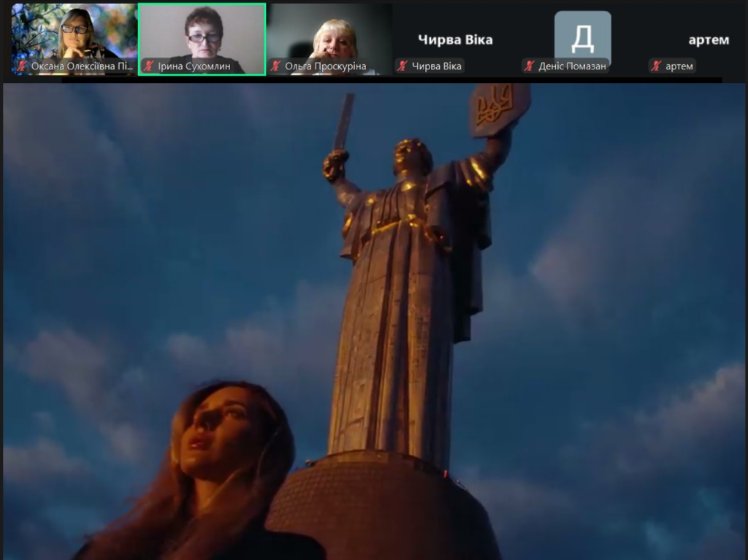748x560 pixels.
Task: Click the large артем name tile
Action: (709, 39)
